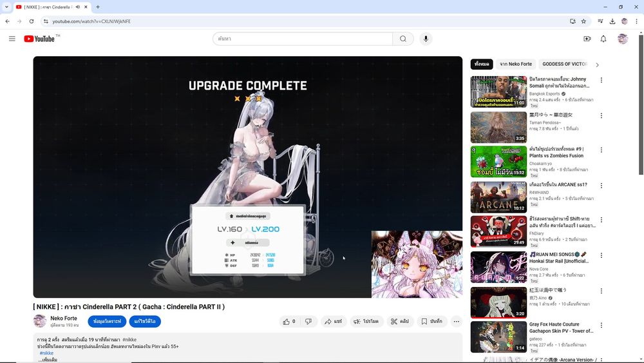The height and width of the screenshot is (363, 644).
Task: Open options for Plants vs Zombies Fusion video
Action: point(601,150)
